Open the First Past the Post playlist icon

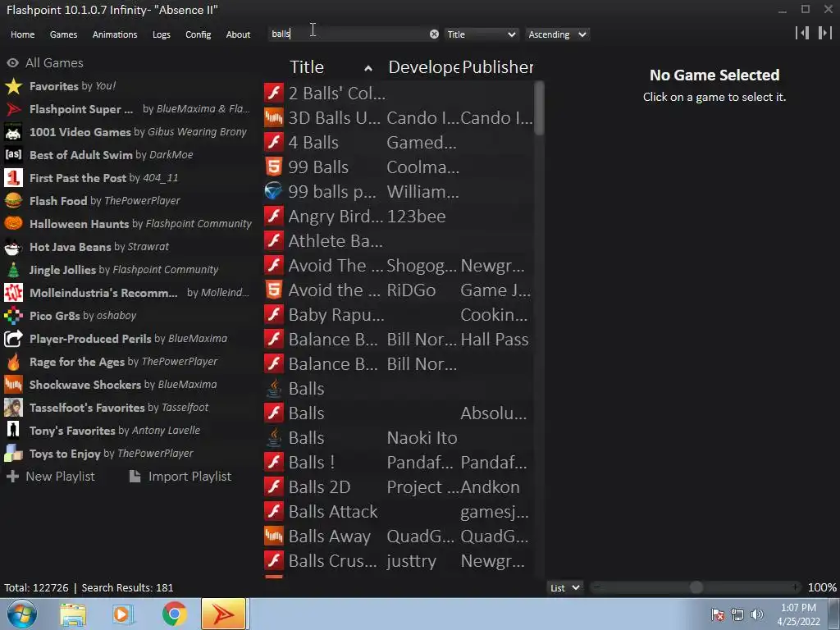13,178
